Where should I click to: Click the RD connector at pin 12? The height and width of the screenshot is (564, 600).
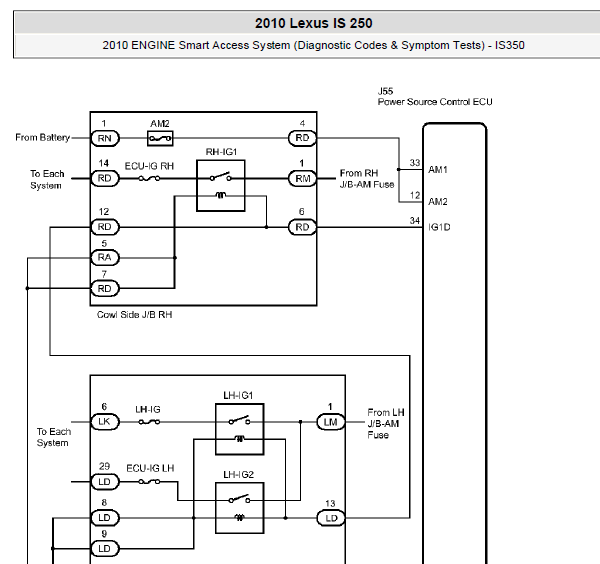tap(105, 227)
